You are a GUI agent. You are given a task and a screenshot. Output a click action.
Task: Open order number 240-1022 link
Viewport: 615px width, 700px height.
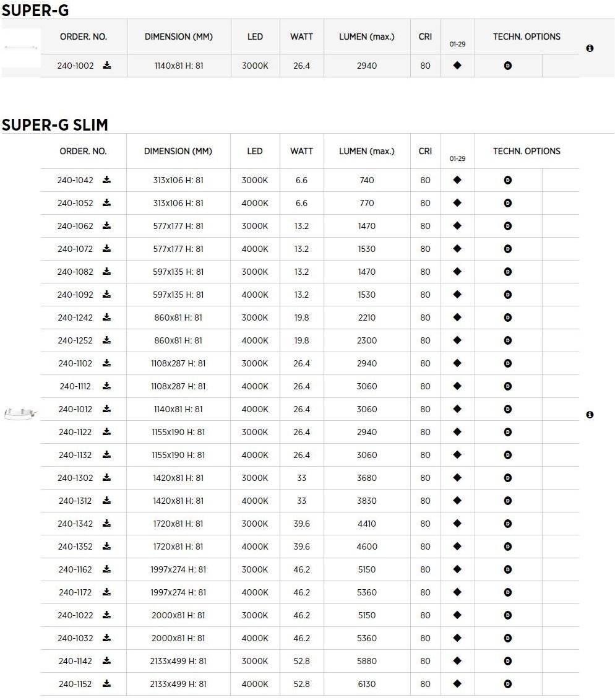75,615
